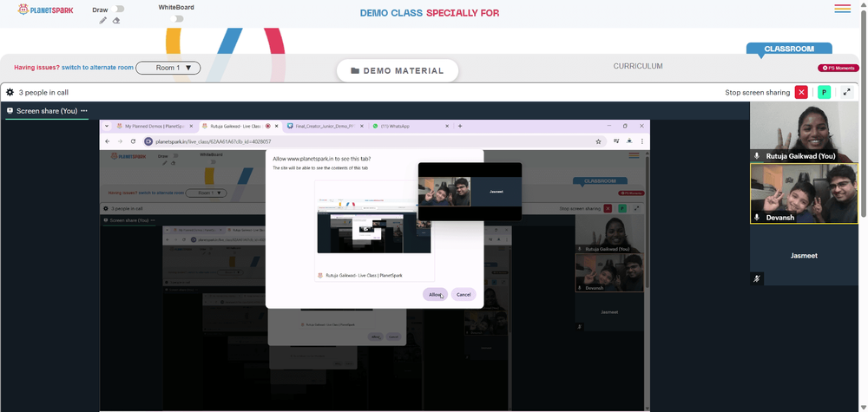
Task: Click switch to alternate room link
Action: (97, 68)
